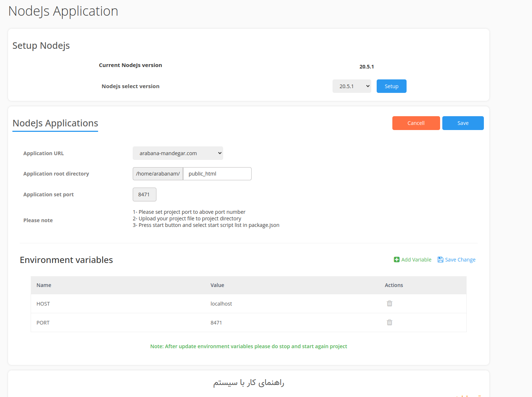Click the Add Variable link text

(416, 260)
